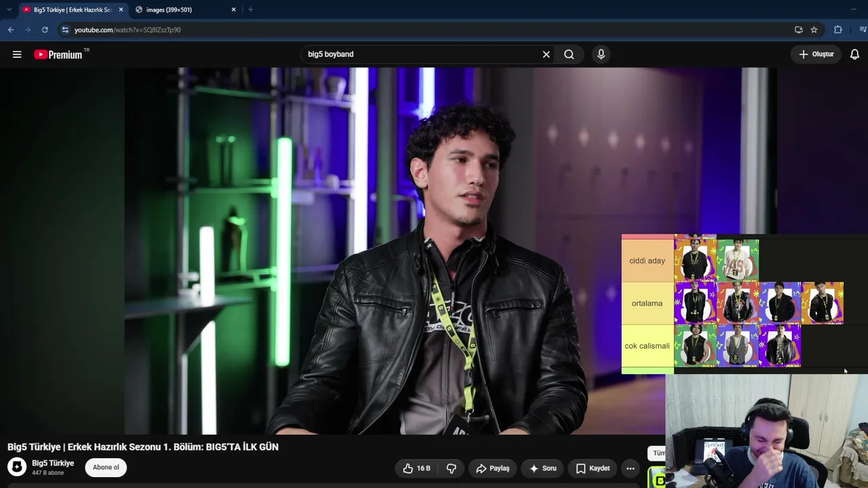Open install app icon in address bar
The width and height of the screenshot is (868, 488).
point(799,30)
